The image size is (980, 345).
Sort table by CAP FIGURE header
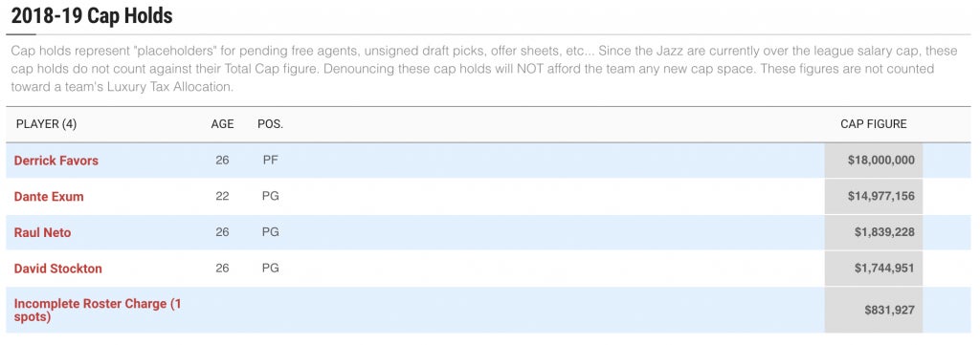point(874,124)
